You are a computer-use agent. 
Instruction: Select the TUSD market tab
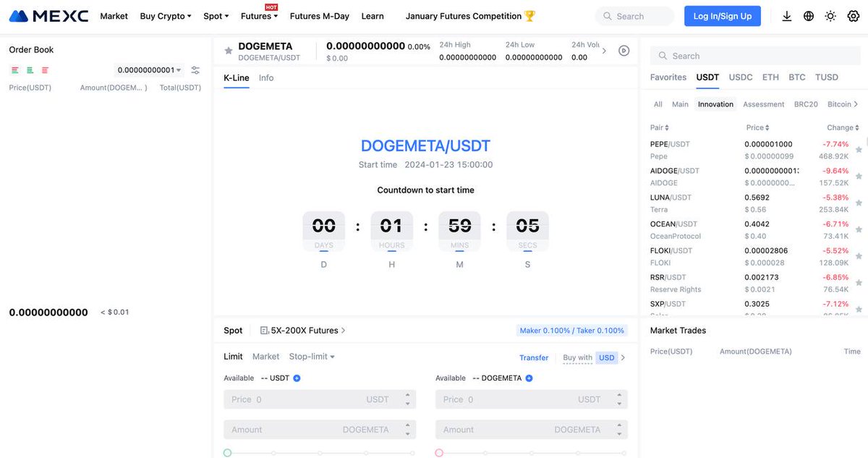coord(827,77)
